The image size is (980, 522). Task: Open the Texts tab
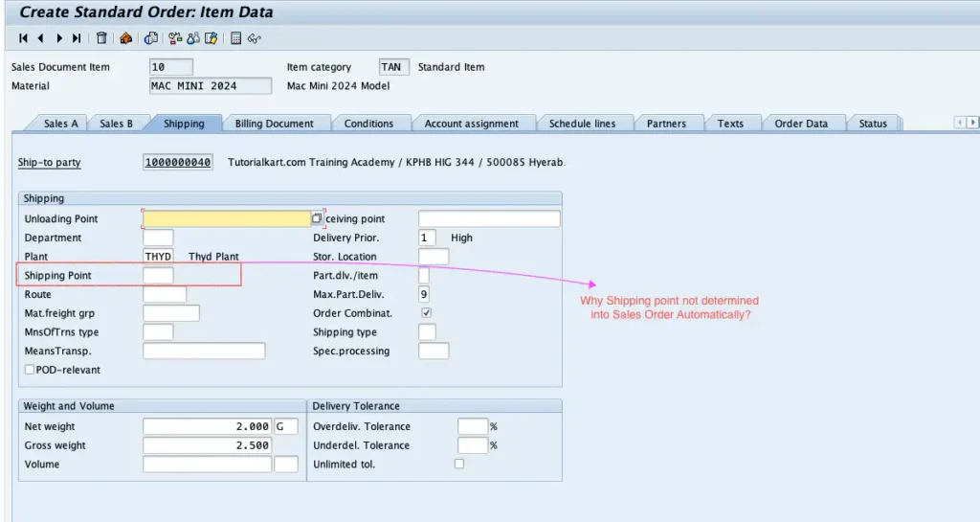tap(730, 124)
